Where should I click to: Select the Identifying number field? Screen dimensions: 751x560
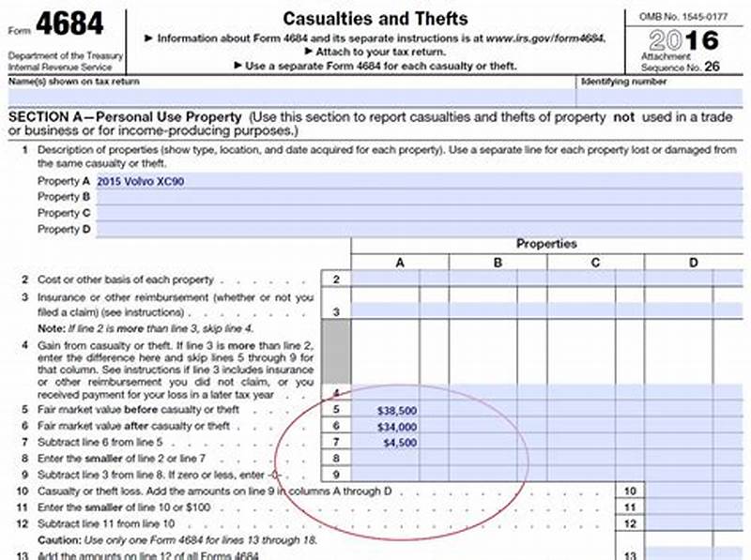click(657, 93)
